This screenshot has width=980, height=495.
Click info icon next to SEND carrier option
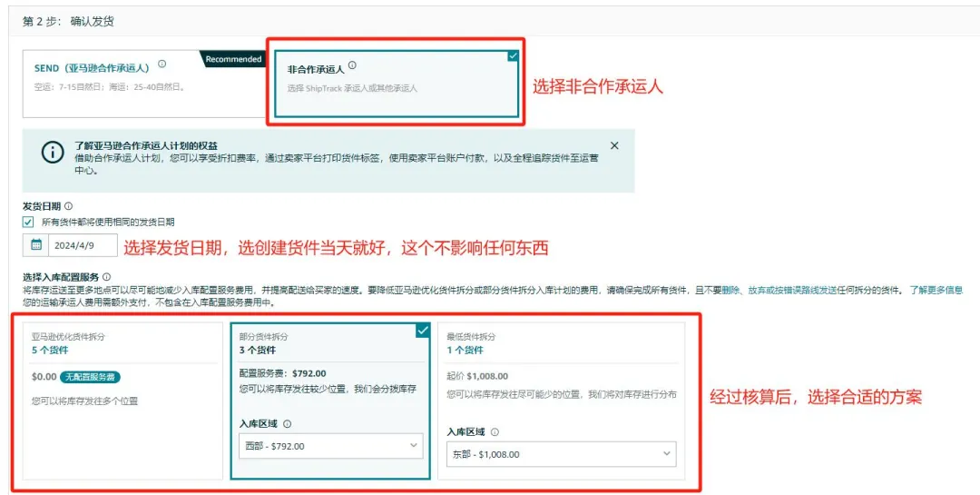[x=162, y=64]
